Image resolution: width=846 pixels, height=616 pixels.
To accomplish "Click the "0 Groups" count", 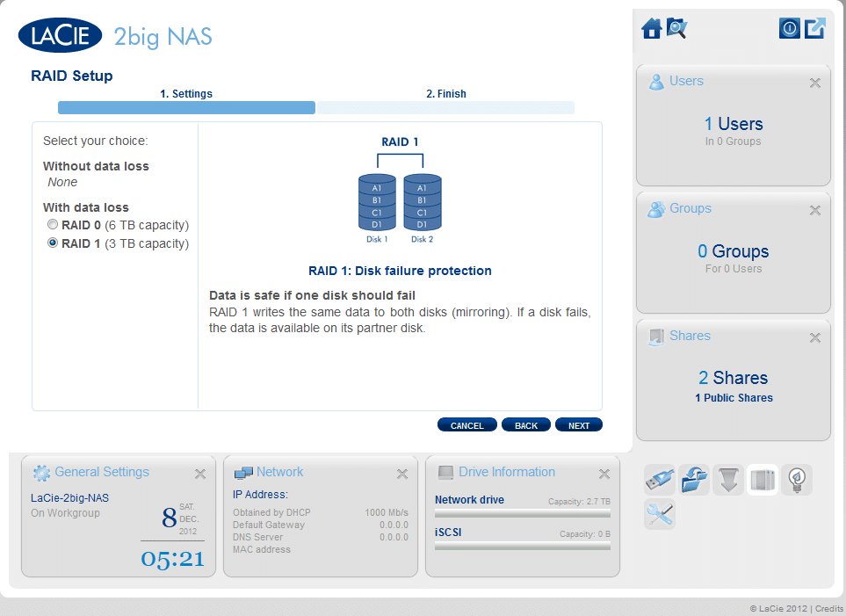I will (734, 251).
